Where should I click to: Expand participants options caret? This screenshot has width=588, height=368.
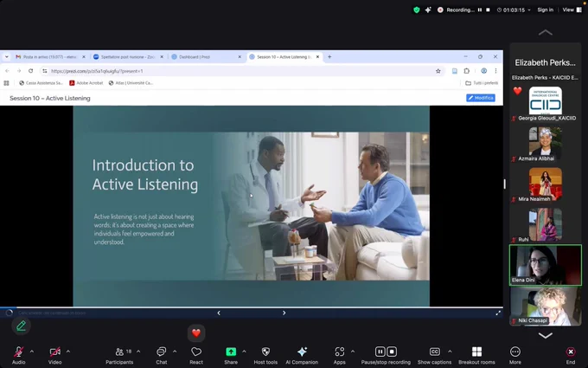(138, 352)
